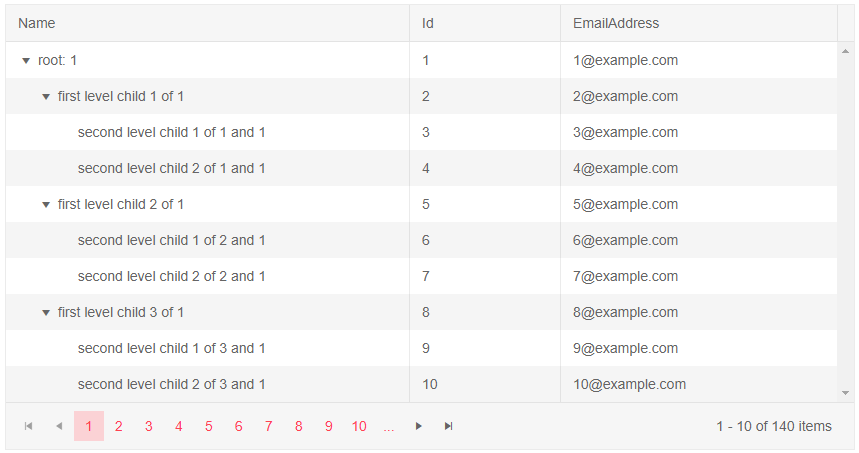The width and height of the screenshot is (859, 453).
Task: Open page 10 in the pager
Action: [x=359, y=426]
